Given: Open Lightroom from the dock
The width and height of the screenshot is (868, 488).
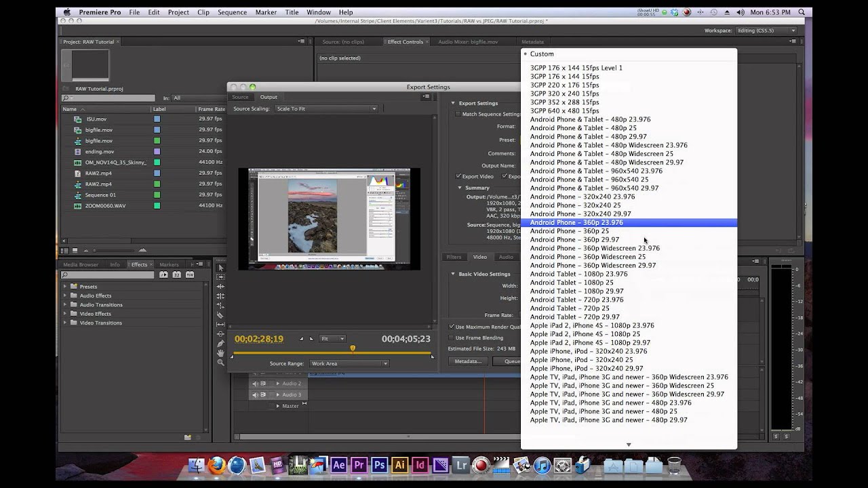Looking at the screenshot, I should tap(461, 465).
